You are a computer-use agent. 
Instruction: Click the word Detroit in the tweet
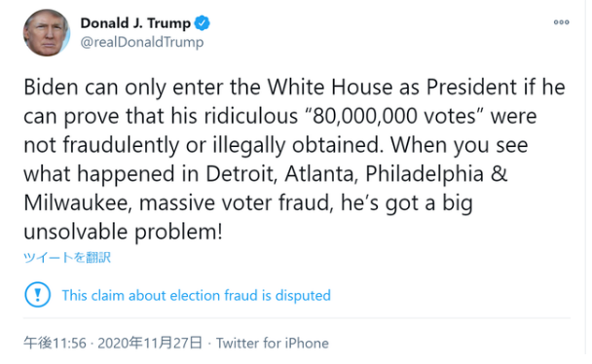click(x=241, y=174)
